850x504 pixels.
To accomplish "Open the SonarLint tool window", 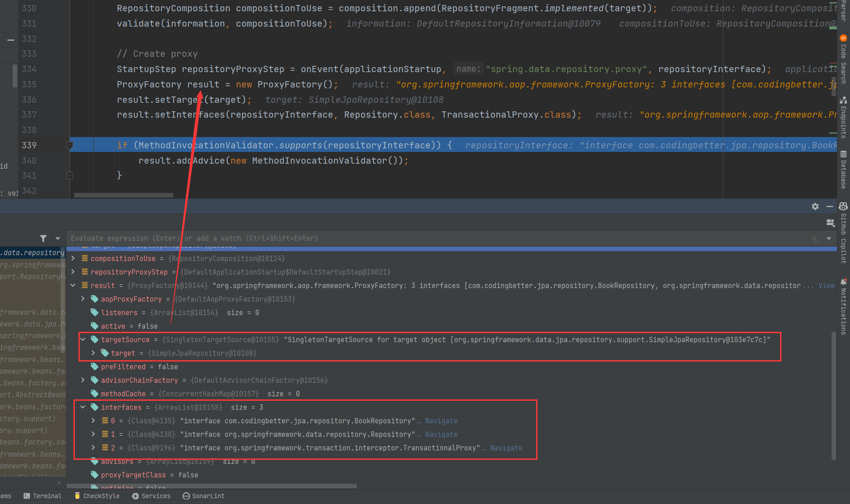I will [x=203, y=496].
